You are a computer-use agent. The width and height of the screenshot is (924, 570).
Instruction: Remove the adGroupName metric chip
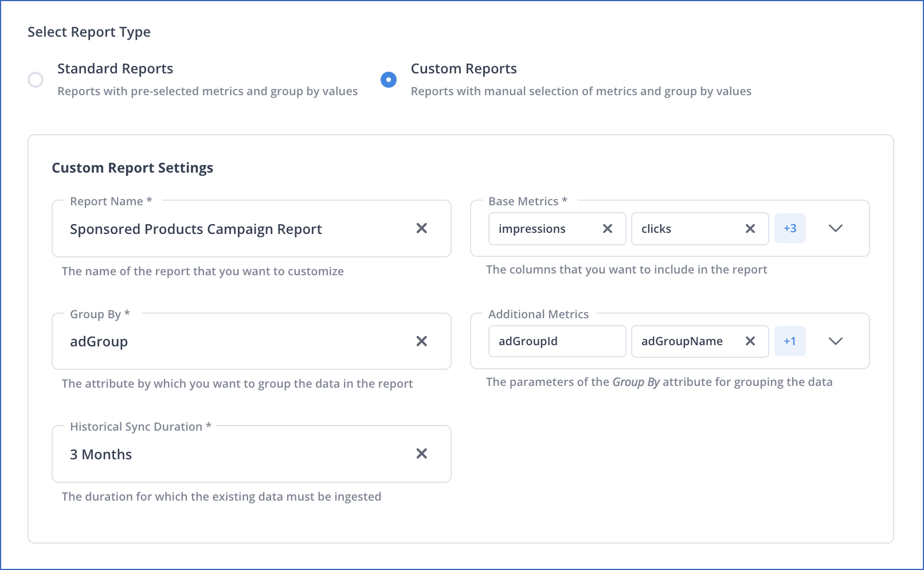point(750,341)
